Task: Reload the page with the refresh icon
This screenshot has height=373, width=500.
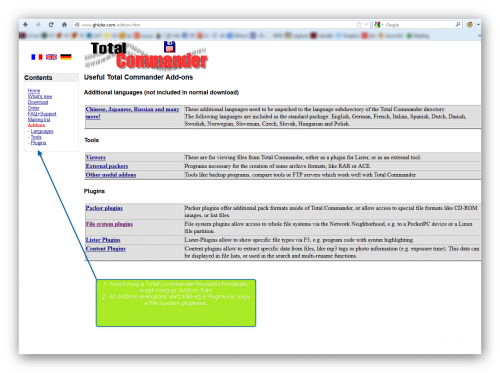Action: click(x=51, y=24)
